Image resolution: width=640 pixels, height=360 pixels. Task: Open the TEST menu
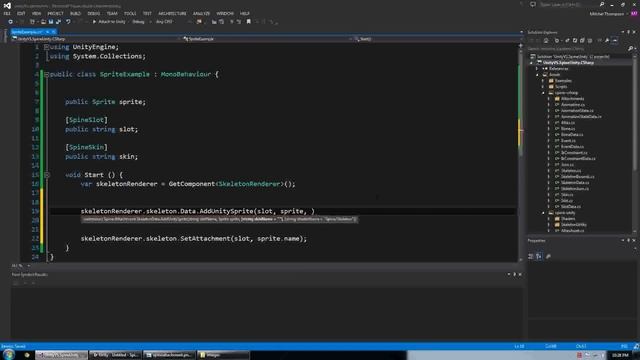tap(147, 13)
